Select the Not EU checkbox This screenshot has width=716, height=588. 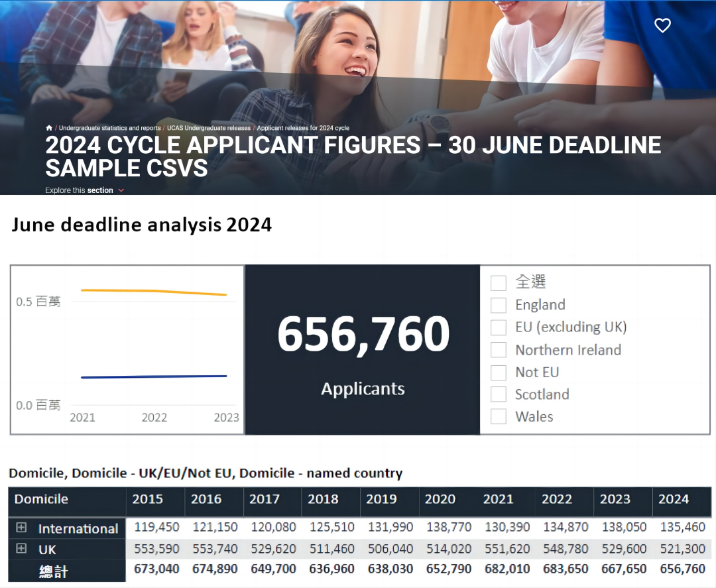point(499,373)
